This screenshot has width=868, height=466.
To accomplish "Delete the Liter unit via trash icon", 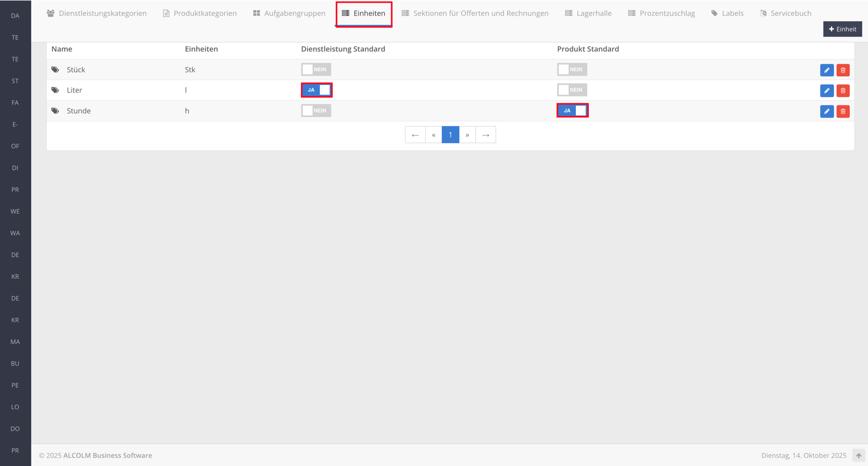I will click(843, 91).
